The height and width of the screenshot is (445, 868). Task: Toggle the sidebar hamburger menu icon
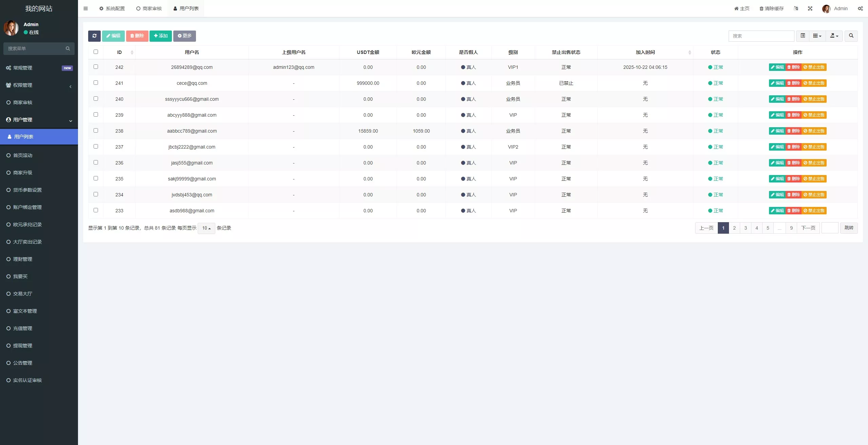(85, 8)
